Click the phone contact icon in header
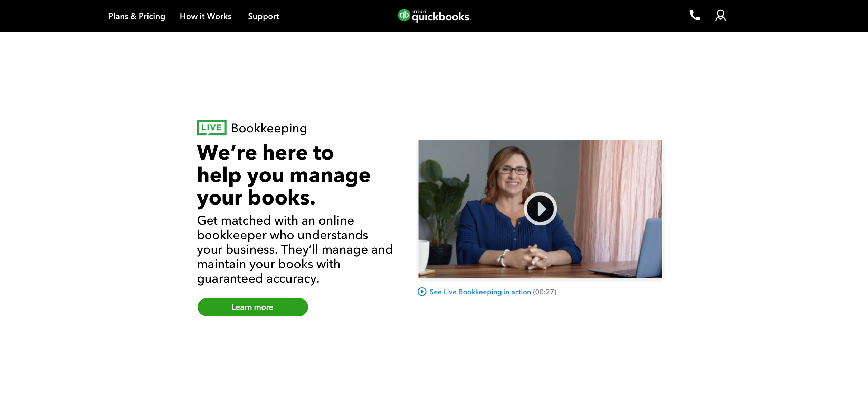Image resolution: width=868 pixels, height=418 pixels. coord(694,16)
